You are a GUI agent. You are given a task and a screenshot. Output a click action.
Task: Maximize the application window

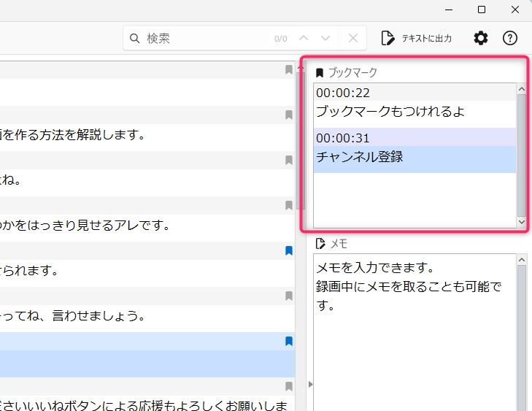coord(482,9)
